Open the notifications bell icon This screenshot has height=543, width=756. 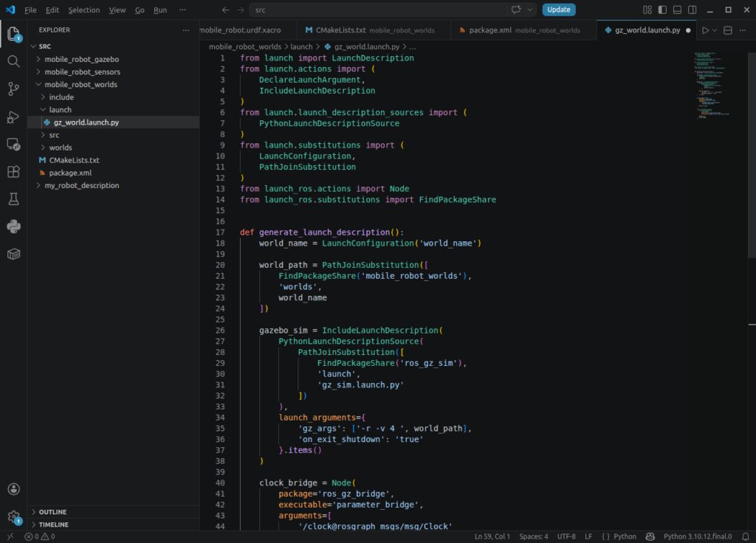click(x=746, y=536)
